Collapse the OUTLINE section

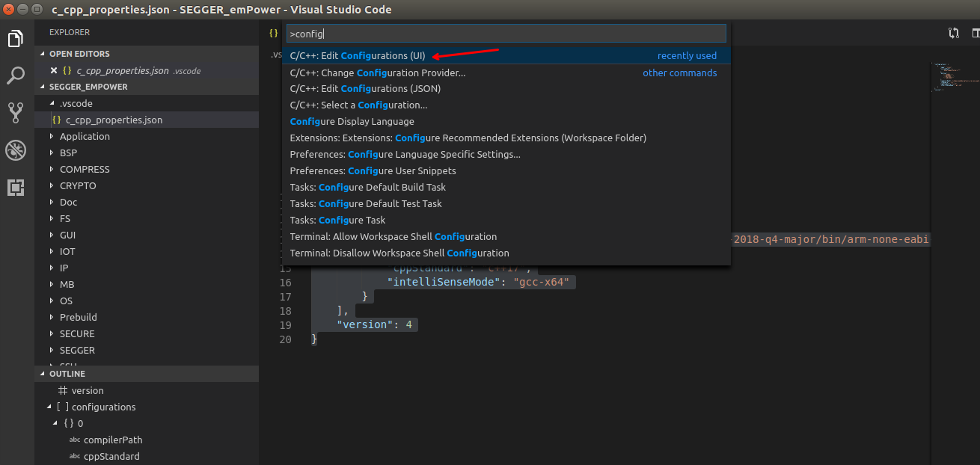click(x=67, y=374)
